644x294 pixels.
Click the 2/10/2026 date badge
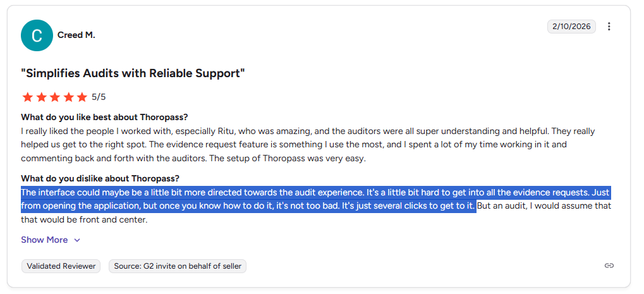571,27
